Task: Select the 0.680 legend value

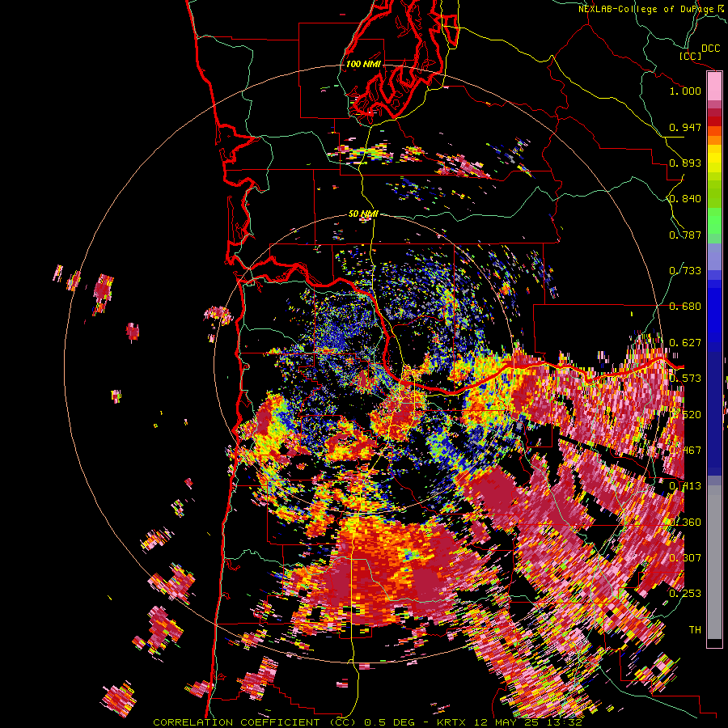Action: coord(685,307)
